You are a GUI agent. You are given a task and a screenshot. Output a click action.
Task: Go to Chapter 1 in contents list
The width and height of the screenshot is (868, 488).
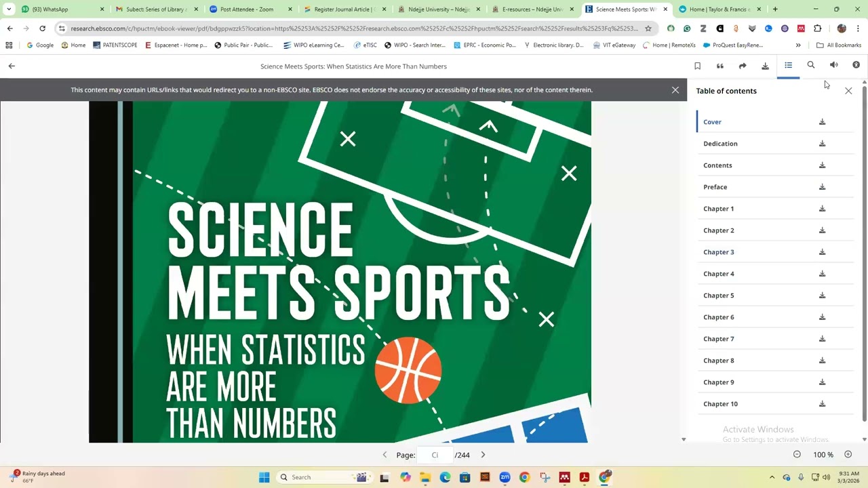718,209
